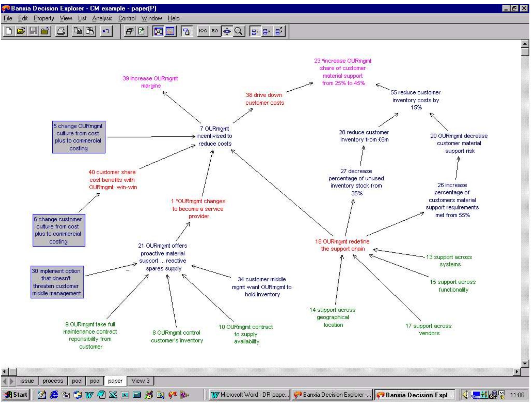Set zoom to 50 percent
The image size is (532, 407).
[x=215, y=31]
